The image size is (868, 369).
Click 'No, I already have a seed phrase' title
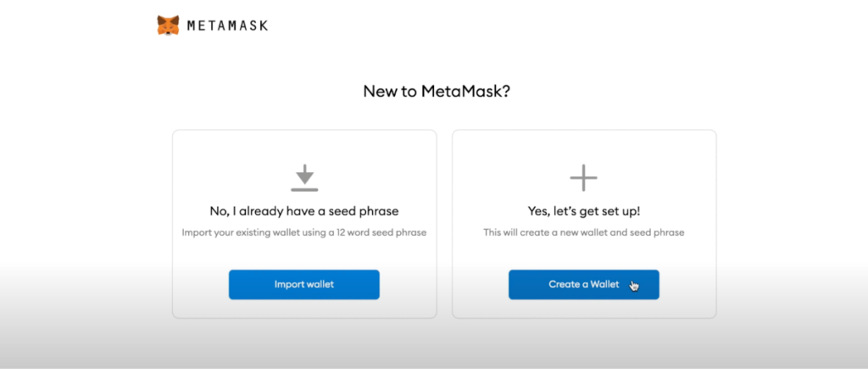(303, 210)
